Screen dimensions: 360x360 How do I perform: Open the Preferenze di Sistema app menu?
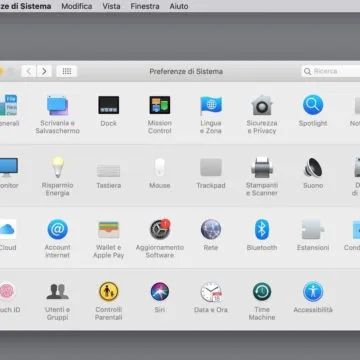pyautogui.click(x=26, y=6)
